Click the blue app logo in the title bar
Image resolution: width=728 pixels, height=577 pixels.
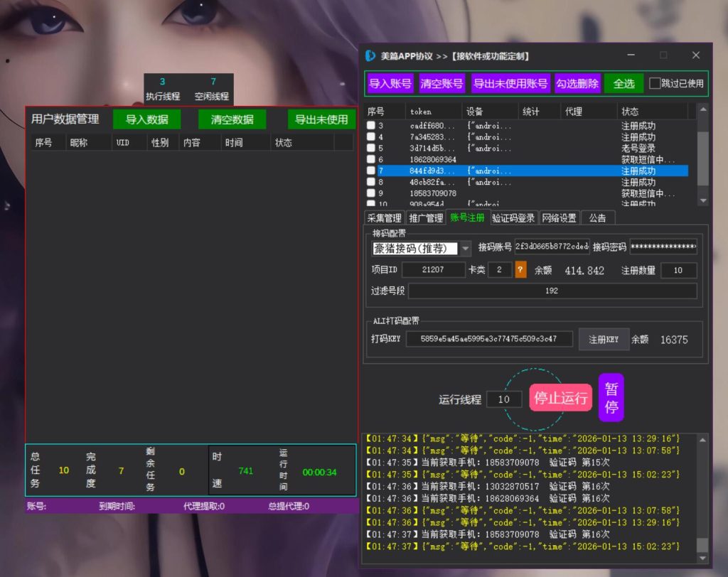click(x=370, y=55)
